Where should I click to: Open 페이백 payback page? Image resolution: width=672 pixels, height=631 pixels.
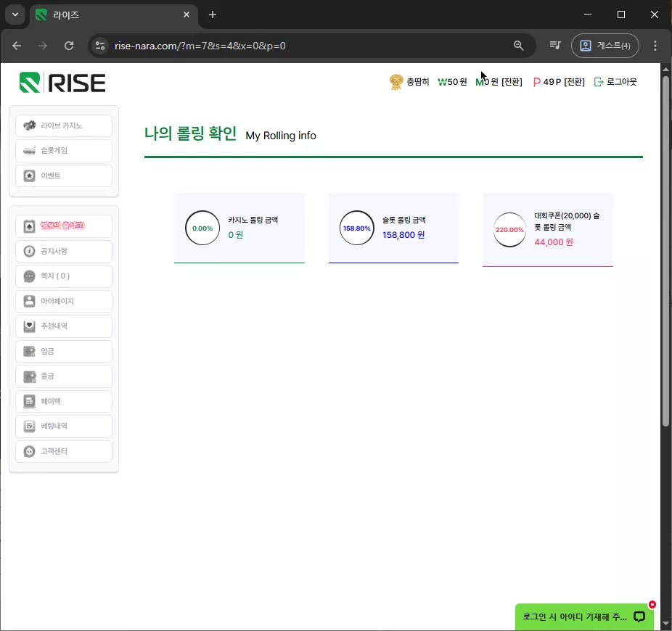64,401
